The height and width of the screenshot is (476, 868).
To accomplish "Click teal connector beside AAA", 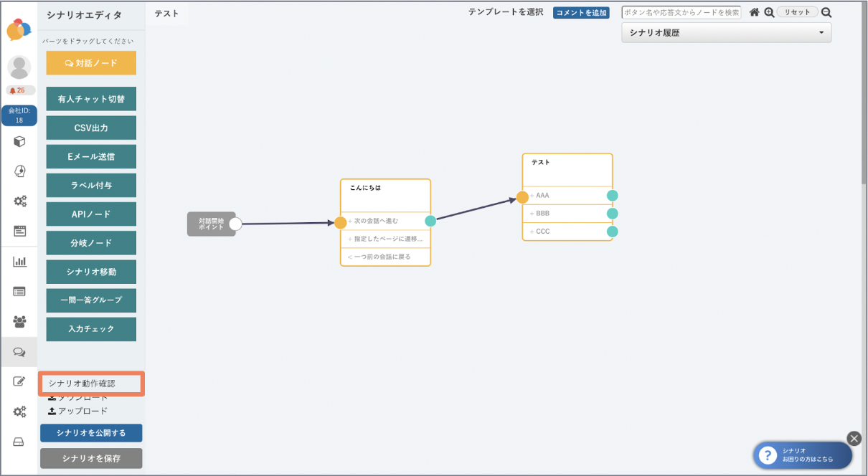I will pyautogui.click(x=613, y=195).
